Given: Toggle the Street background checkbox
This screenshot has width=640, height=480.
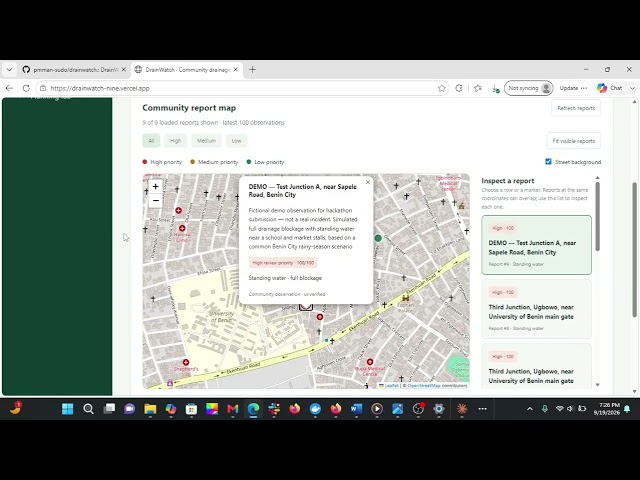Looking at the screenshot, I should pos(549,162).
